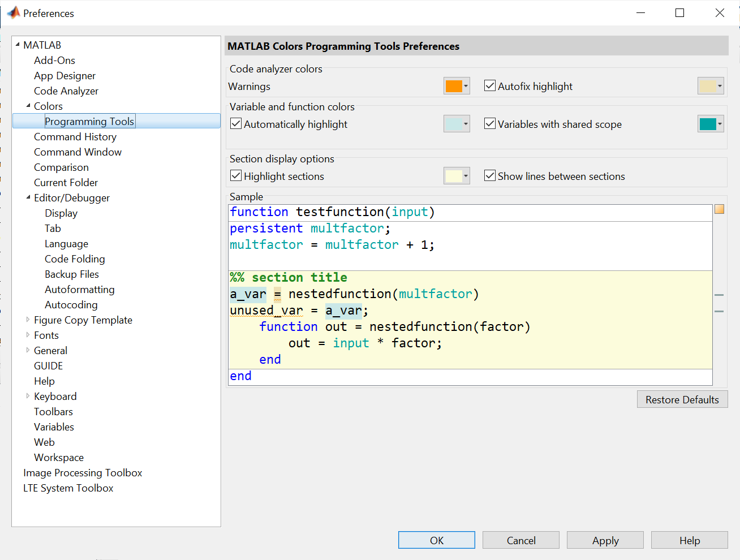This screenshot has width=740, height=560.
Task: Open Help item in preferences tree
Action: tap(44, 381)
